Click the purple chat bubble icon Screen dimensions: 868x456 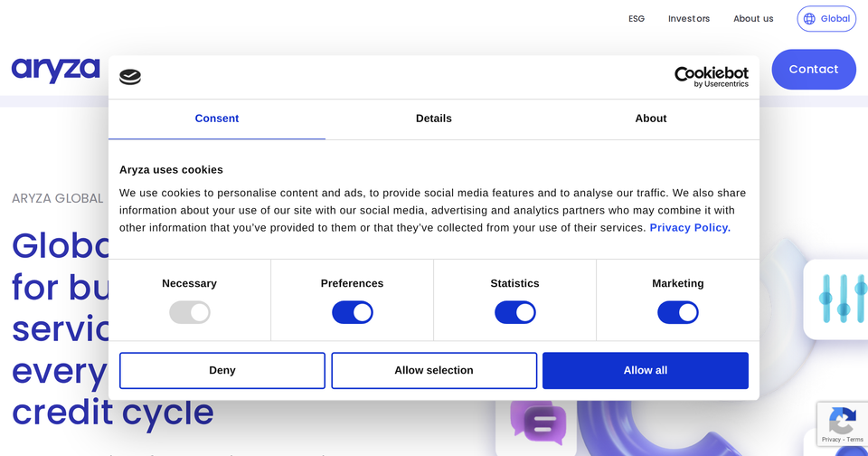(x=538, y=423)
